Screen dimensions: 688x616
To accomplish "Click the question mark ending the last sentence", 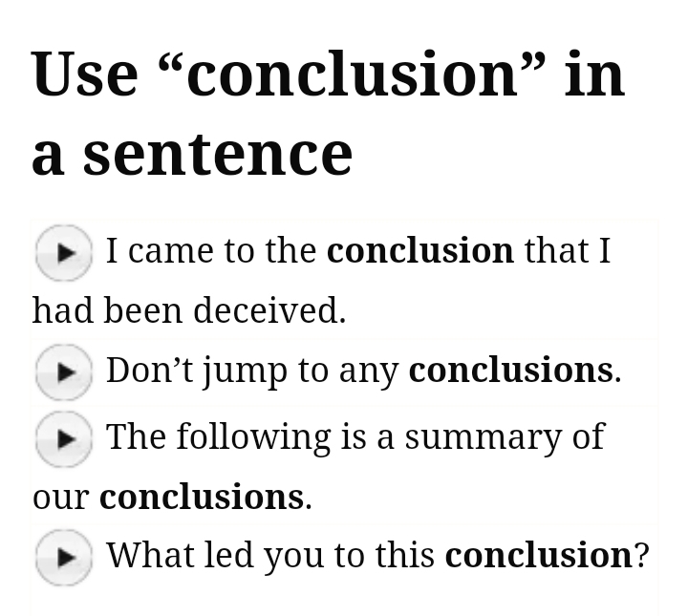I will [x=641, y=554].
